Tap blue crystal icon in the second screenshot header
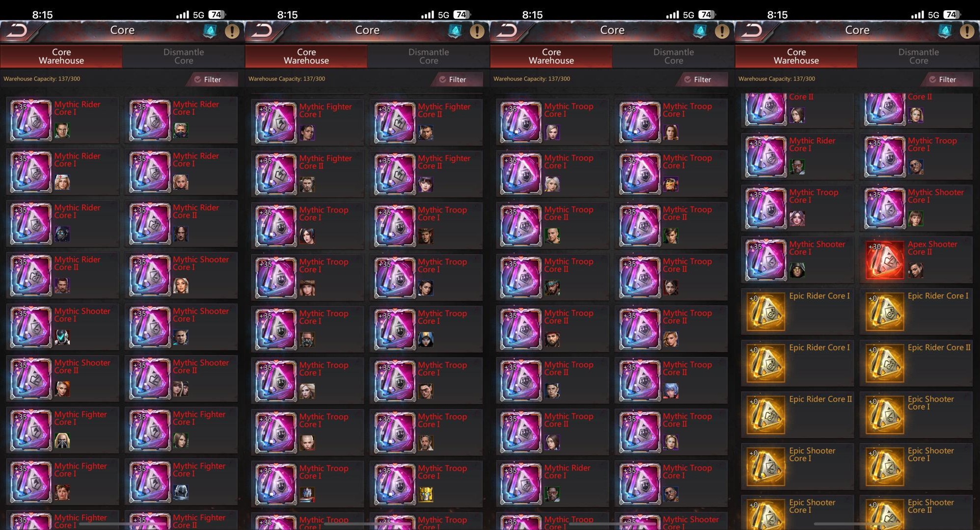Screen dimensions: 980x530 point(455,31)
